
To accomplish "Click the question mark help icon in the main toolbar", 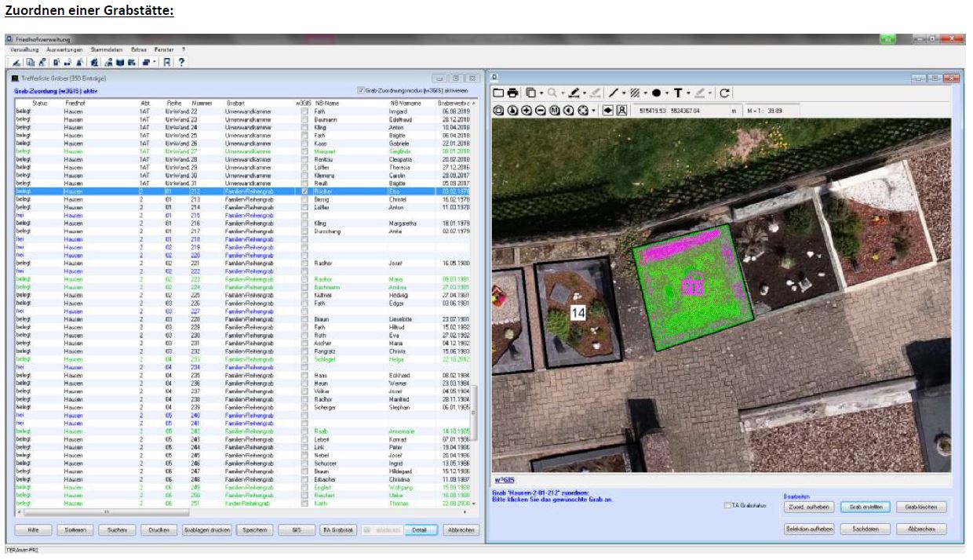I will pos(181,61).
